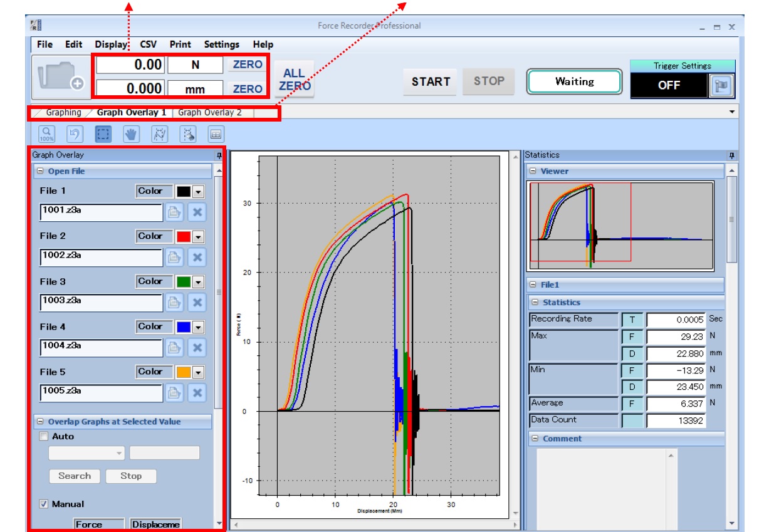The width and height of the screenshot is (779, 532).
Task: Toggle the Manual checkbox
Action: click(44, 504)
